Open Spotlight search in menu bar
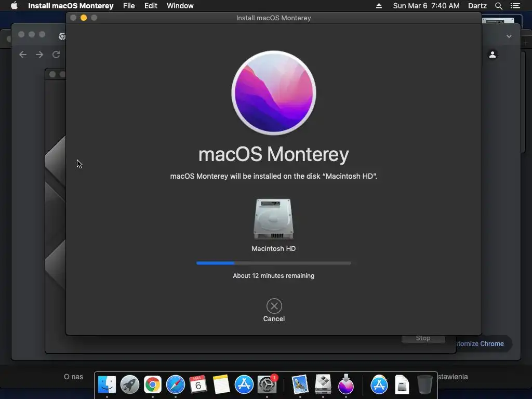This screenshot has width=532, height=399. (x=498, y=6)
